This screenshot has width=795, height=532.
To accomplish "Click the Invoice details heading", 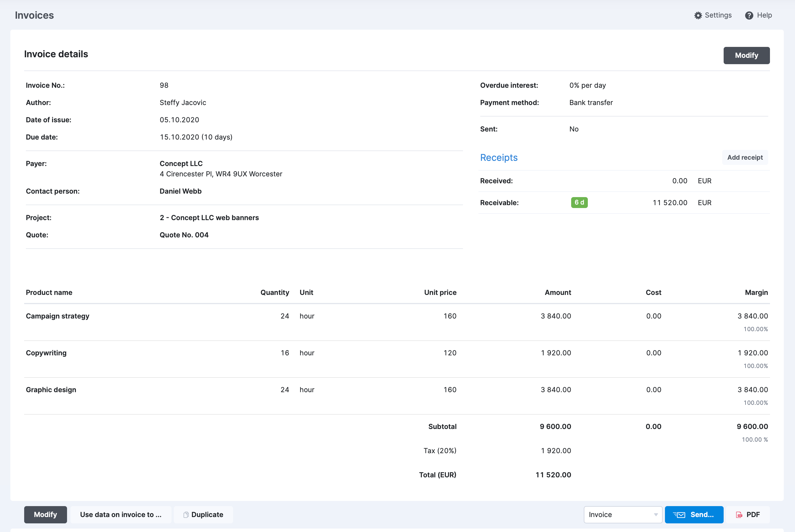I will [56, 54].
